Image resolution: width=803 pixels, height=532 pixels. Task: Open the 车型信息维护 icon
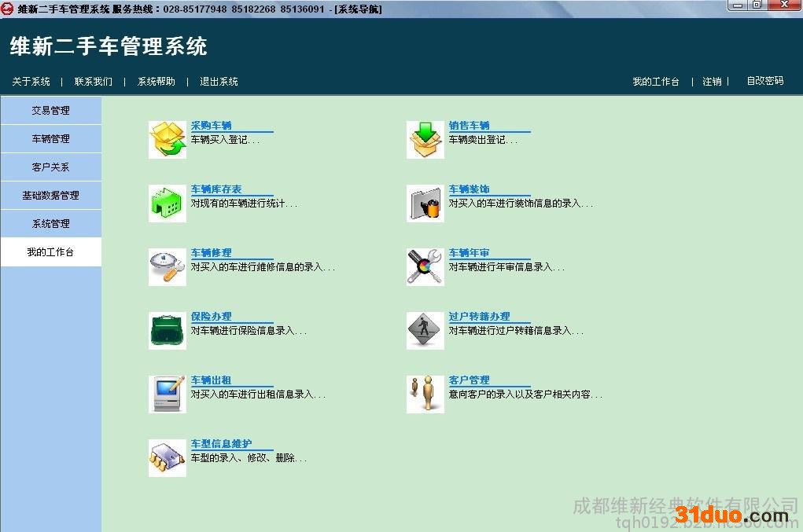coord(168,458)
